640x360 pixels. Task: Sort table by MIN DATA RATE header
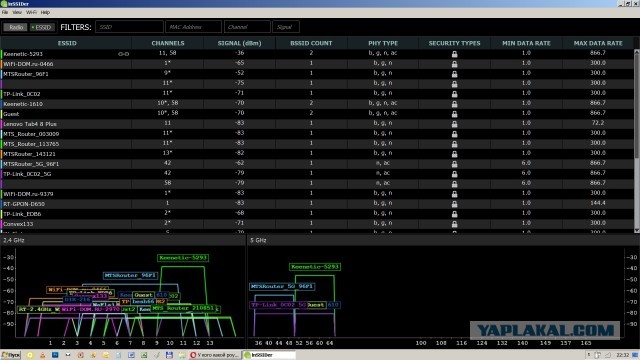point(526,43)
